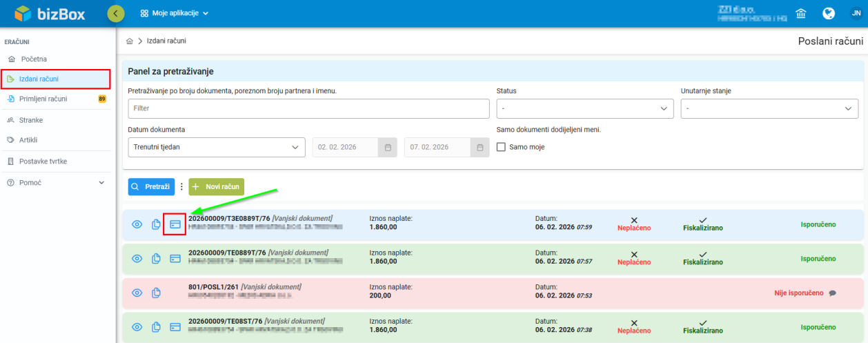Screen dimensions: 868x343
Task: Open the globe language icon
Action: click(x=829, y=14)
